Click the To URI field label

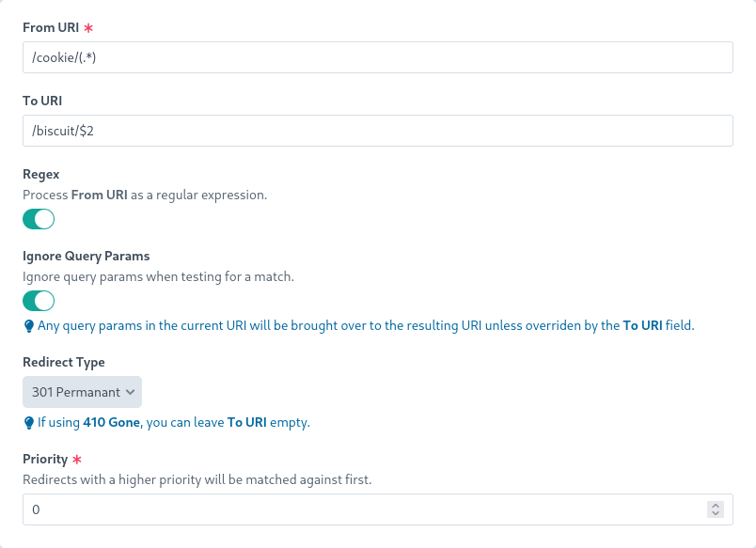tap(42, 101)
